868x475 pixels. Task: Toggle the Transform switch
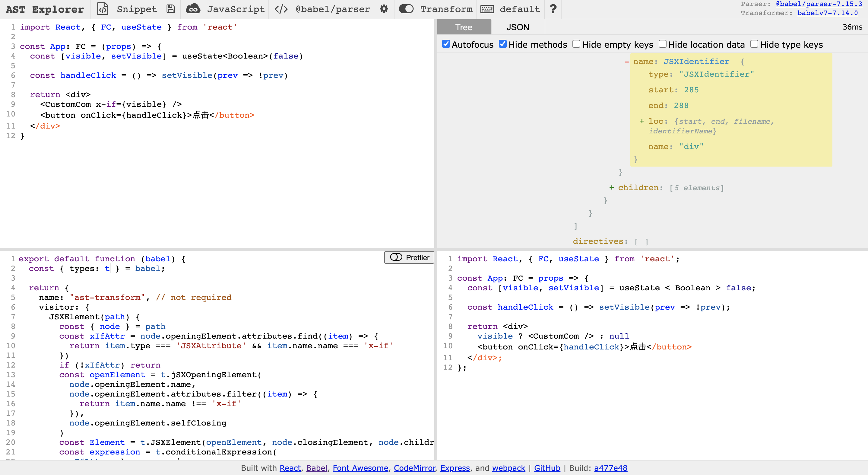coord(406,9)
